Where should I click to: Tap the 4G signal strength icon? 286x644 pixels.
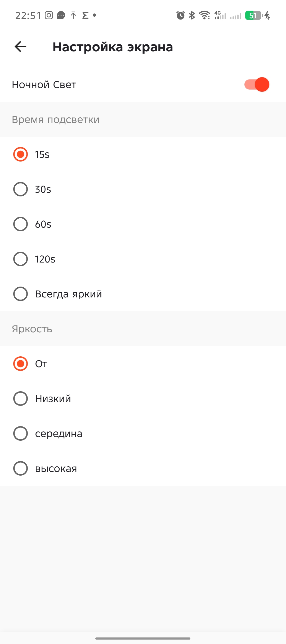coord(220,16)
